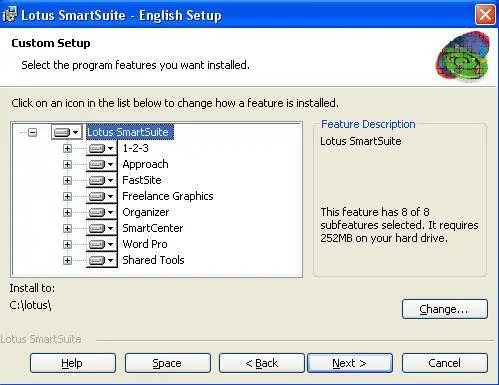Image resolution: width=499 pixels, height=385 pixels.
Task: Click the Change... install folder button
Action: (x=445, y=309)
